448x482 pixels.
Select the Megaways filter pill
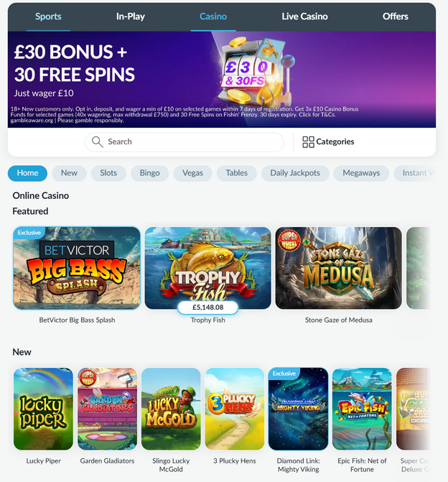click(x=361, y=173)
